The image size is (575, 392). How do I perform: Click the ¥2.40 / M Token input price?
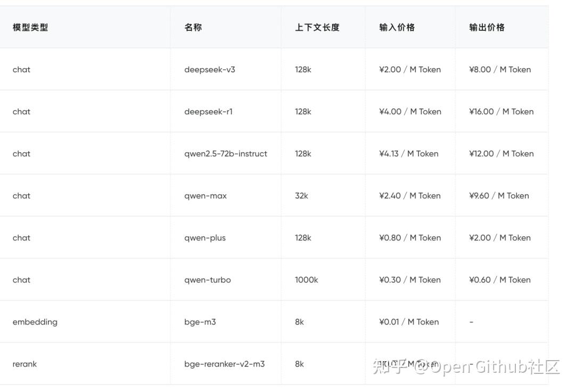point(409,196)
